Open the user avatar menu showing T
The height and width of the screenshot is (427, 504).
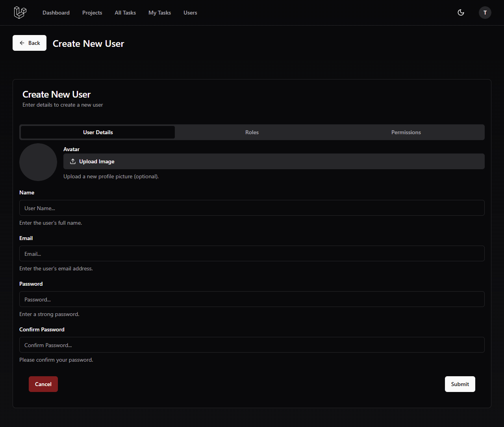[x=485, y=12]
